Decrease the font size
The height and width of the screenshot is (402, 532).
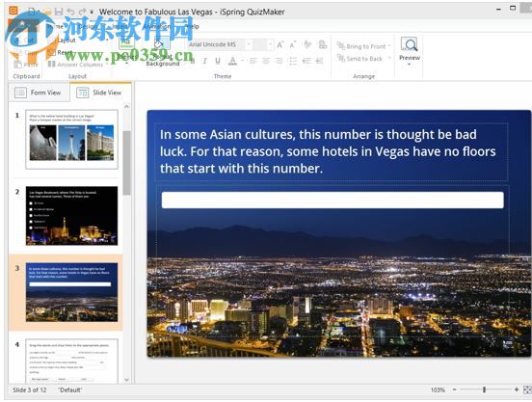tap(292, 44)
